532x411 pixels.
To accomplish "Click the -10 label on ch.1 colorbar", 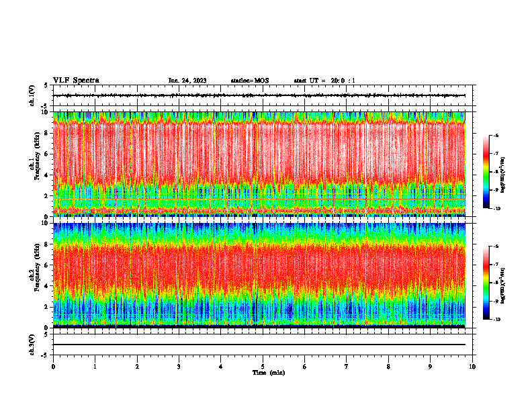I will pyautogui.click(x=496, y=208).
